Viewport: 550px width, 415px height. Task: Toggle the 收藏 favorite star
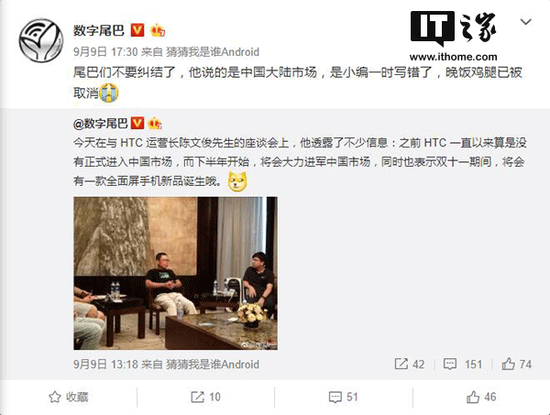[x=68, y=397]
